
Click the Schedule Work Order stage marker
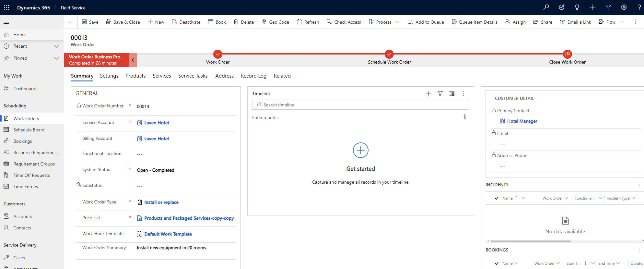389,54
